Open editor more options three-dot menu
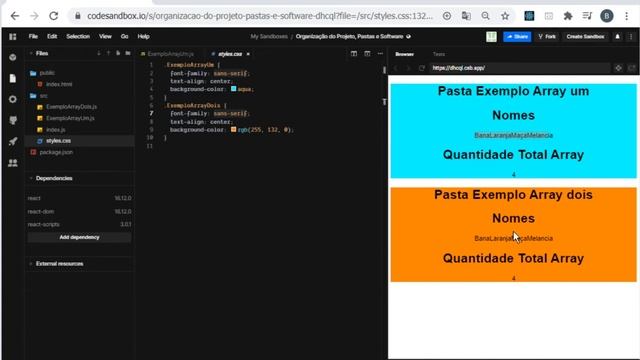 coord(380,54)
